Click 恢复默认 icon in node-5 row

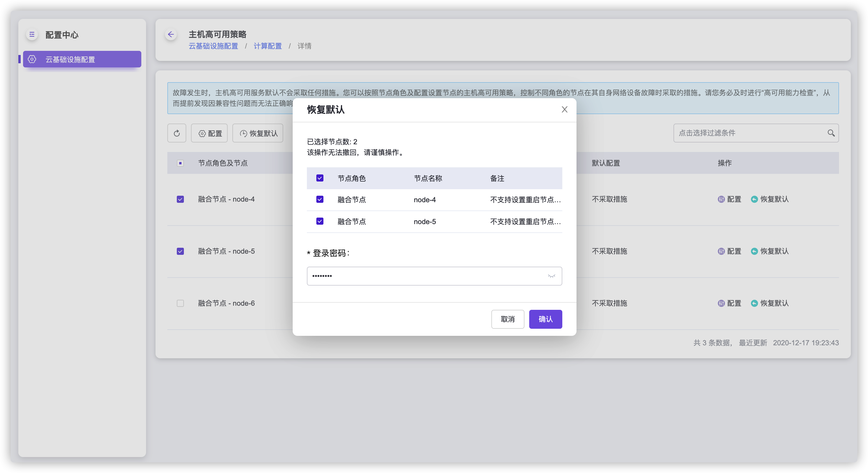pyautogui.click(x=754, y=251)
